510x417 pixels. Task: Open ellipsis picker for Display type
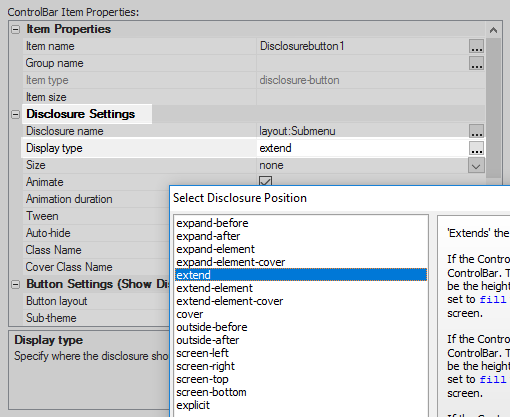(476, 148)
